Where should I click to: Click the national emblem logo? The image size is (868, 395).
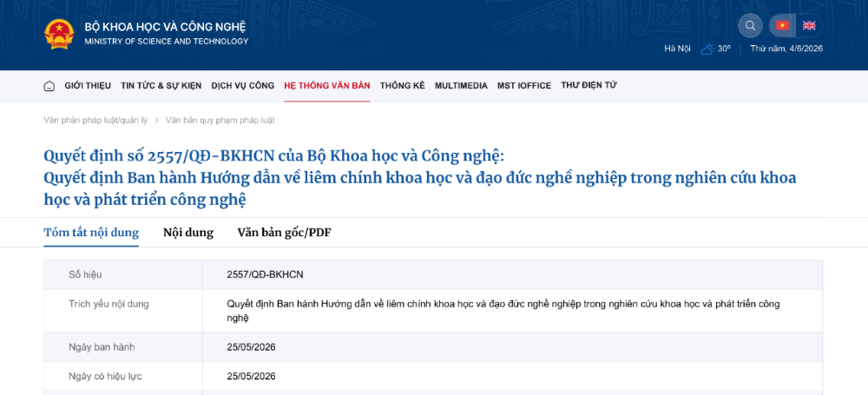point(59,34)
